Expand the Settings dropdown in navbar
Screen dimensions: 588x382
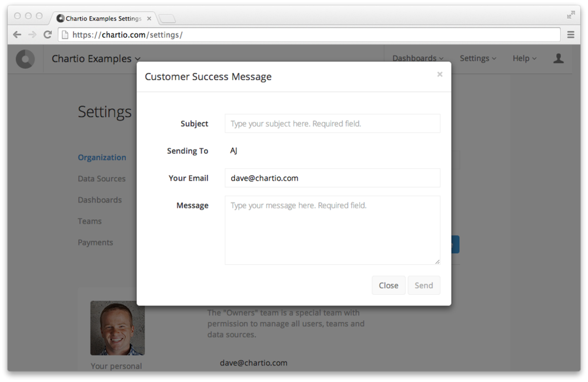tap(477, 58)
